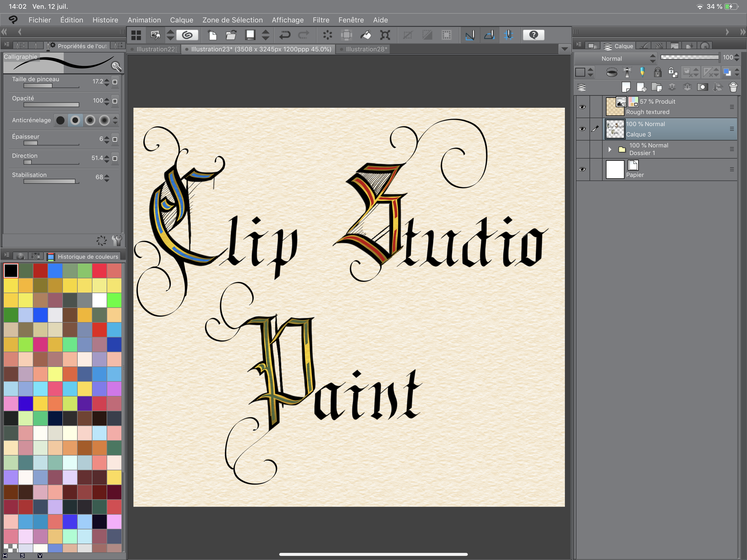Viewport: 747px width, 560px height.
Task: Open the Zone de Sélection menu
Action: click(232, 20)
